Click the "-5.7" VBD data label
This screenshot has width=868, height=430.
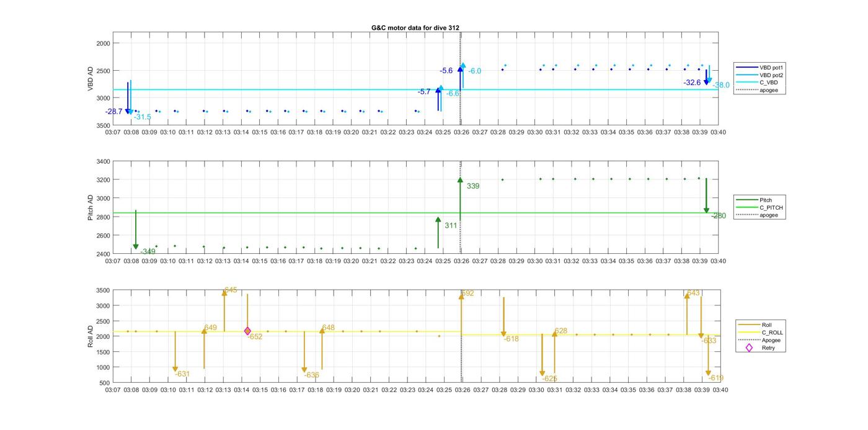click(424, 92)
